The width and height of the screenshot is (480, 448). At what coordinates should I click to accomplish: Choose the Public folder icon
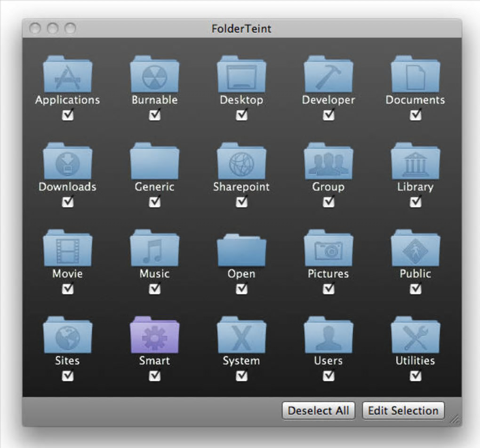click(x=416, y=248)
